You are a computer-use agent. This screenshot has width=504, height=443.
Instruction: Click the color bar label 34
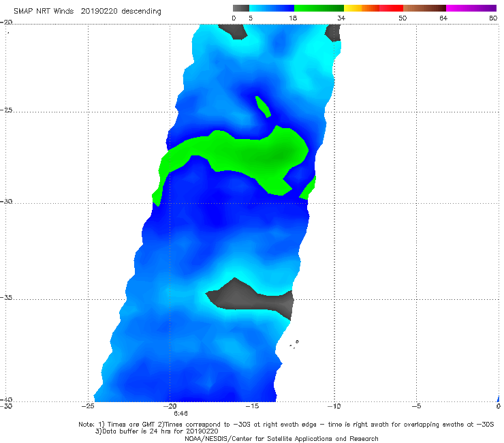341,18
